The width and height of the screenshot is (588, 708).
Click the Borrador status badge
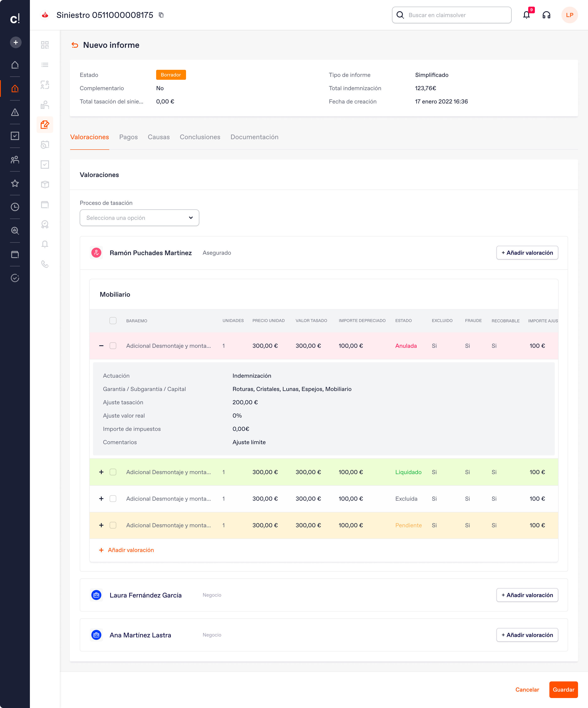tap(171, 75)
